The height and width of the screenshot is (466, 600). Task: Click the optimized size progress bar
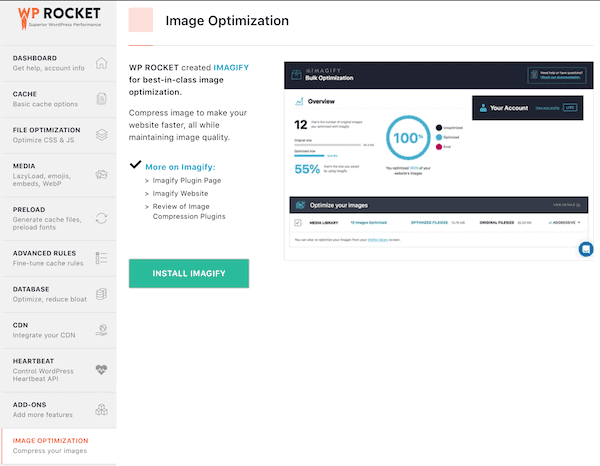(x=309, y=156)
